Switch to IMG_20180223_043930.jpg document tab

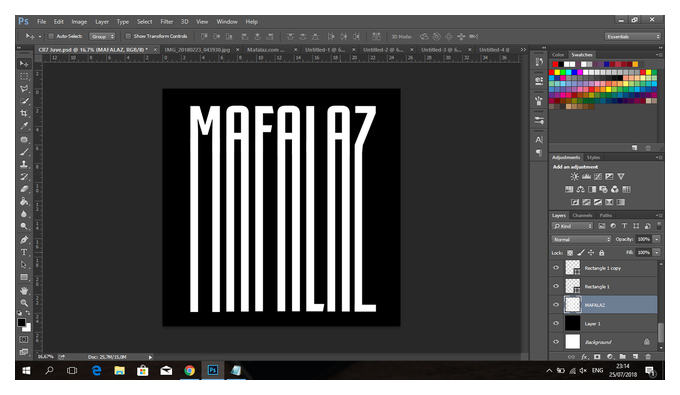(x=197, y=50)
